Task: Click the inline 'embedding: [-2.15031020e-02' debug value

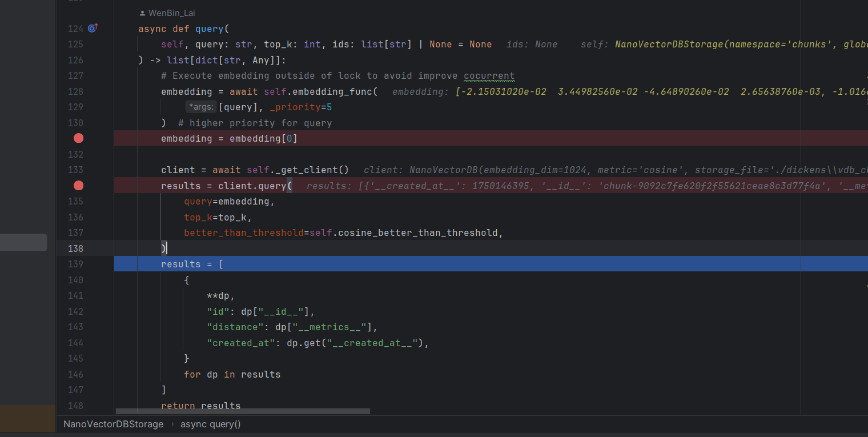Action: pyautogui.click(x=630, y=91)
